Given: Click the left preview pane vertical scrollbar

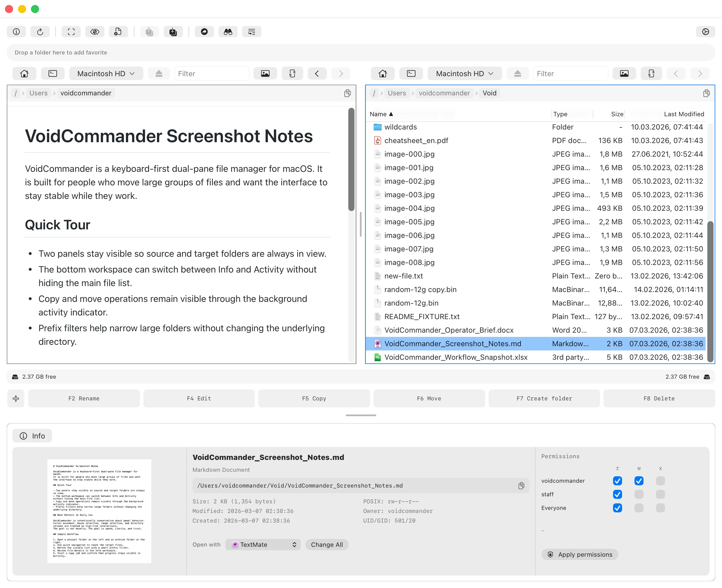Looking at the screenshot, I should [x=351, y=159].
